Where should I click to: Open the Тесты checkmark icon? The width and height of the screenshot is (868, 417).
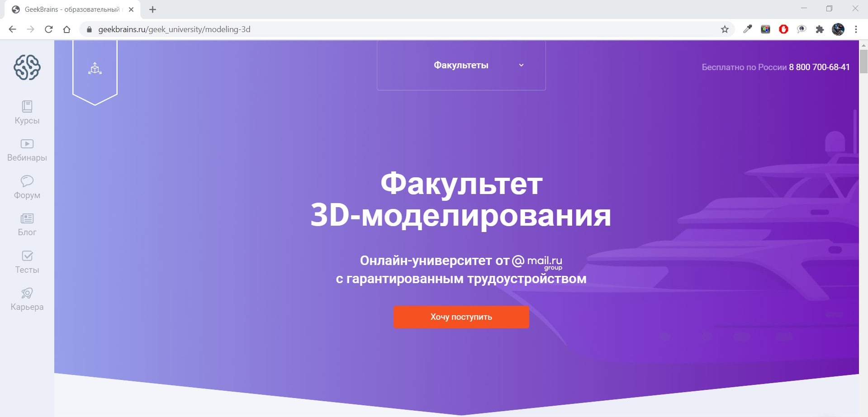pyautogui.click(x=27, y=256)
